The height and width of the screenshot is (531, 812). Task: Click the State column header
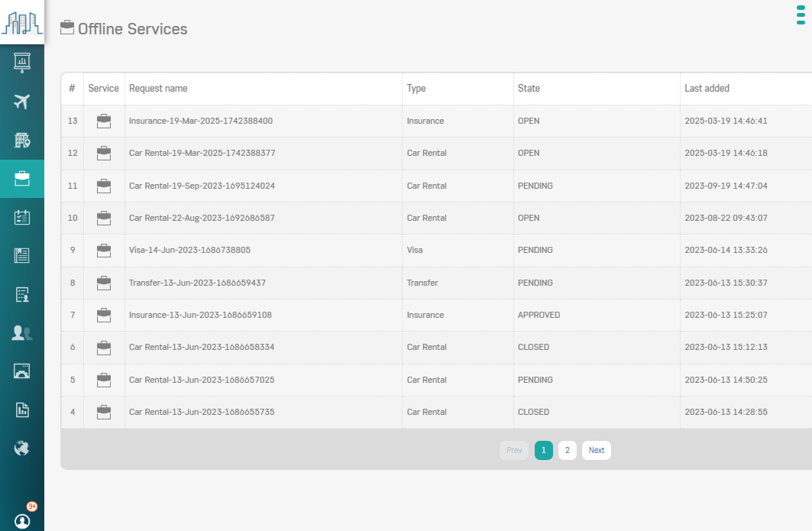[x=529, y=89]
